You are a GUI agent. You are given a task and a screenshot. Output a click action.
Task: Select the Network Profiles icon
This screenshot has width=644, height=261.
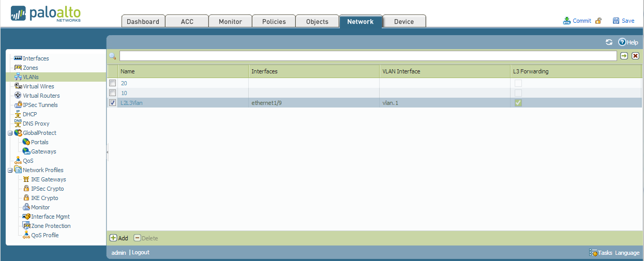tap(18, 170)
